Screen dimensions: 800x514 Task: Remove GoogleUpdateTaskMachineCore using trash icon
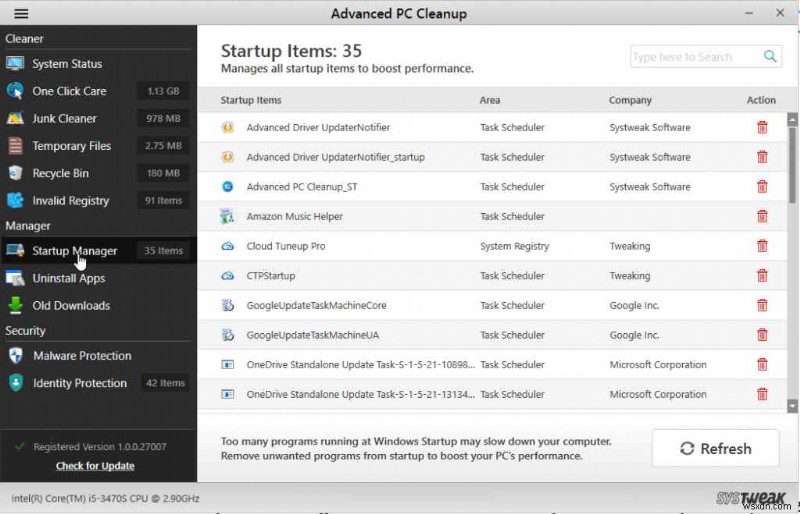click(x=762, y=305)
